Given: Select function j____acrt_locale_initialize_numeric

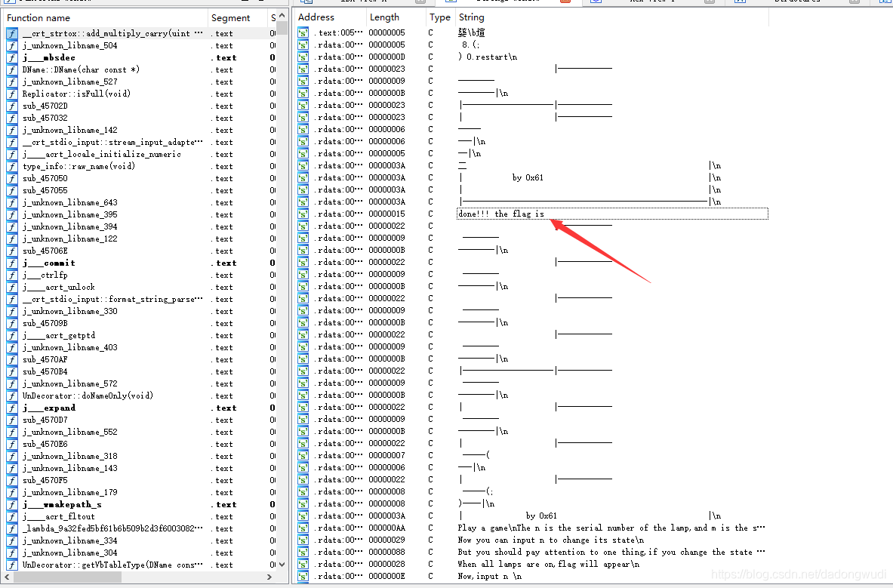Looking at the screenshot, I should pyautogui.click(x=102, y=154).
